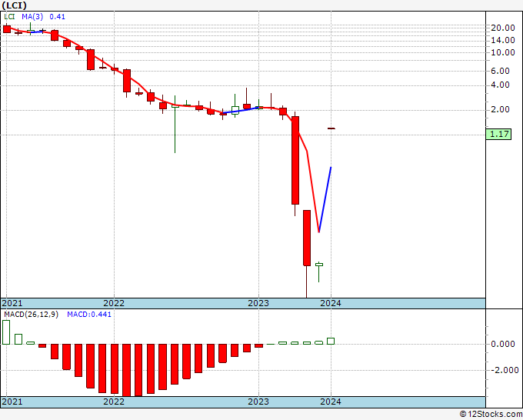The height and width of the screenshot is (420, 523).
Task: Click 2021 on the price chart timeline
Action: (x=12, y=303)
